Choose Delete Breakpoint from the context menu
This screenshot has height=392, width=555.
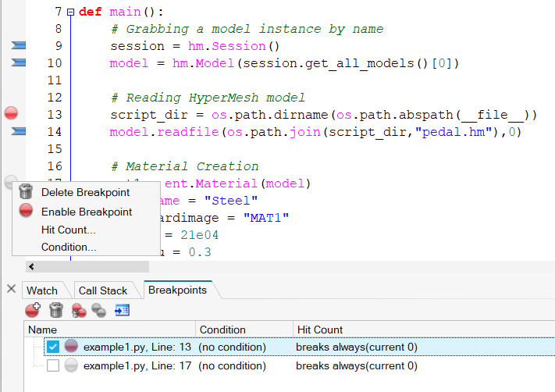click(x=86, y=192)
